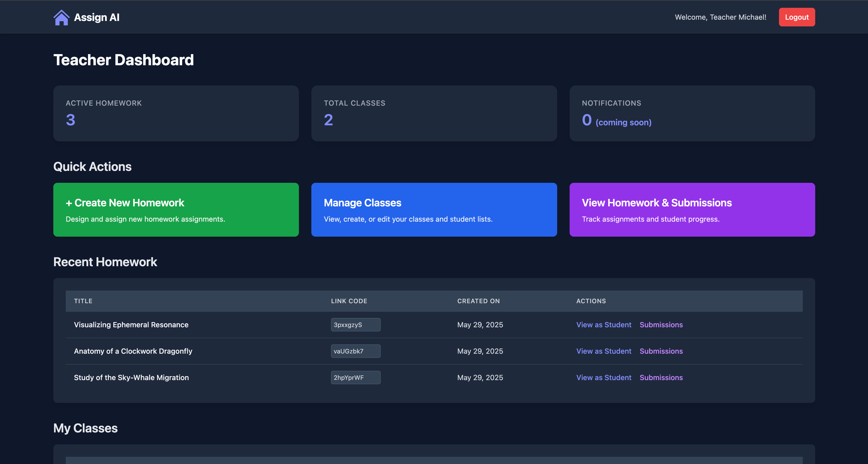View Visualizing Ephemeral Resonance as student
Viewport: 868px width, 464px height.
604,325
